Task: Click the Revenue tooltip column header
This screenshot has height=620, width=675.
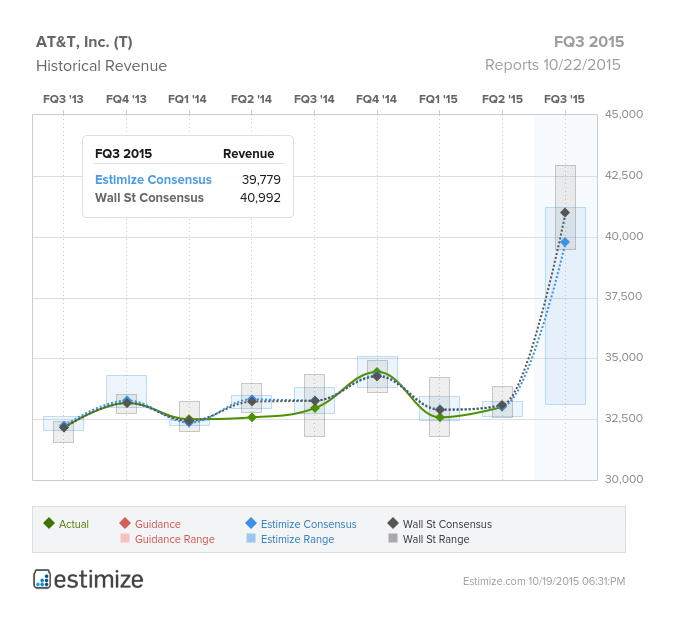Action: click(248, 154)
